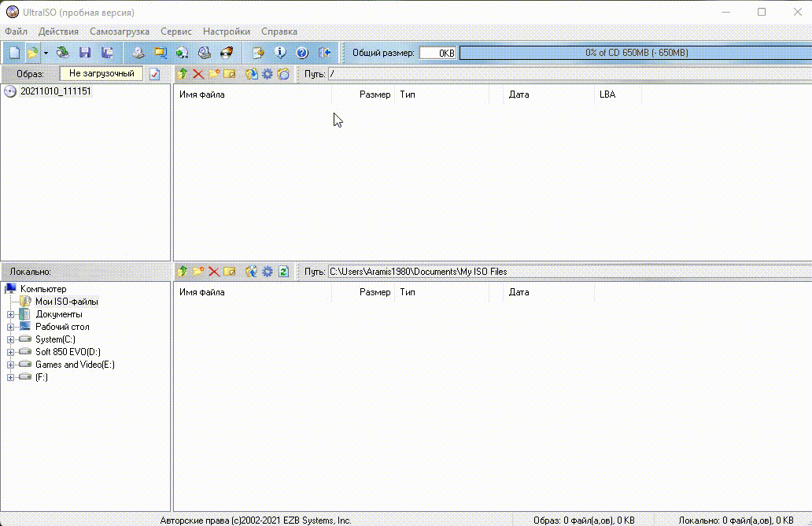Click the Локально: 0 файл(а,ов) status text
Image resolution: width=812 pixels, height=526 pixels.
click(x=736, y=520)
